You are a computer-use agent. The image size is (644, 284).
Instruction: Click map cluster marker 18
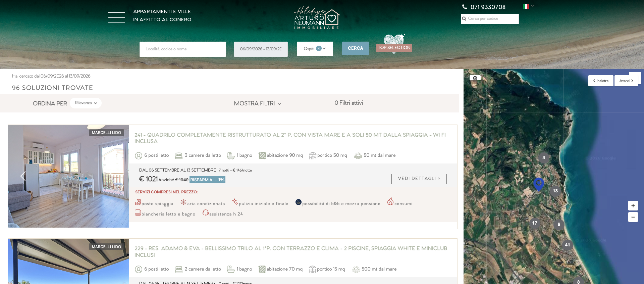[x=555, y=191]
